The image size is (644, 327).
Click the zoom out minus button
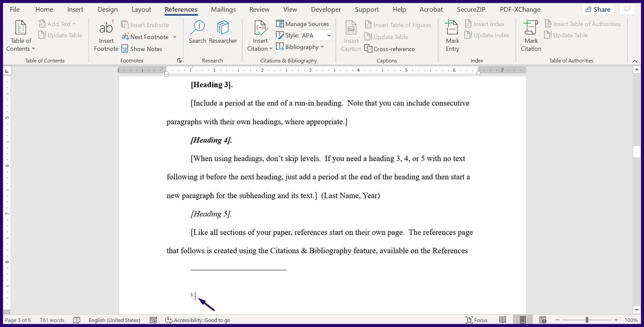557,320
